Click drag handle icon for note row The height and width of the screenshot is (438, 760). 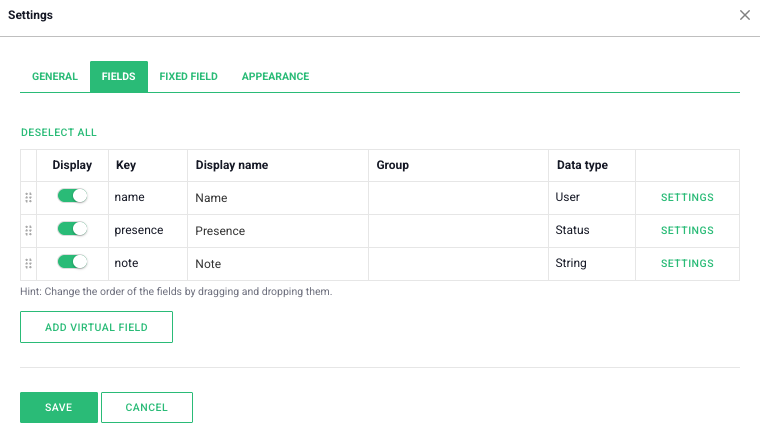(28, 264)
